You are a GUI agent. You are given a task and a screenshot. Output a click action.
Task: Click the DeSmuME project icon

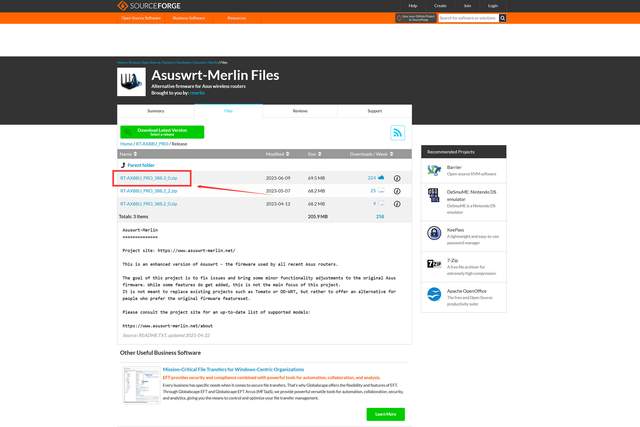(433, 195)
